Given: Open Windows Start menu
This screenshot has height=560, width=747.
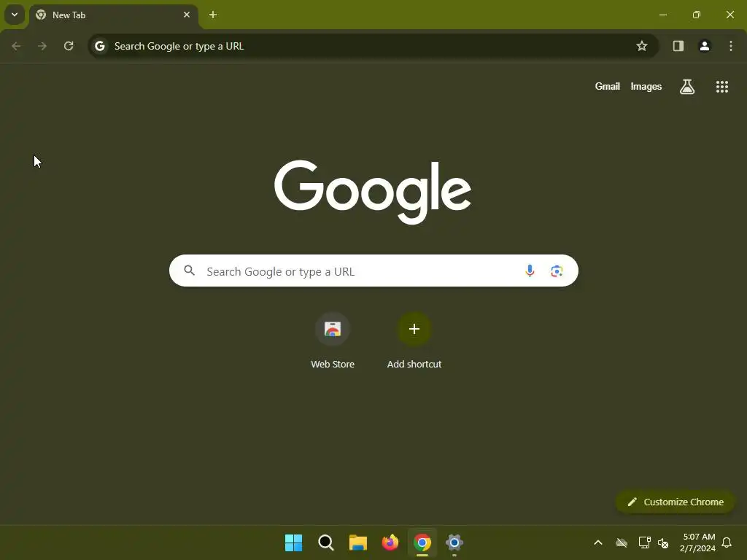Looking at the screenshot, I should click(293, 542).
